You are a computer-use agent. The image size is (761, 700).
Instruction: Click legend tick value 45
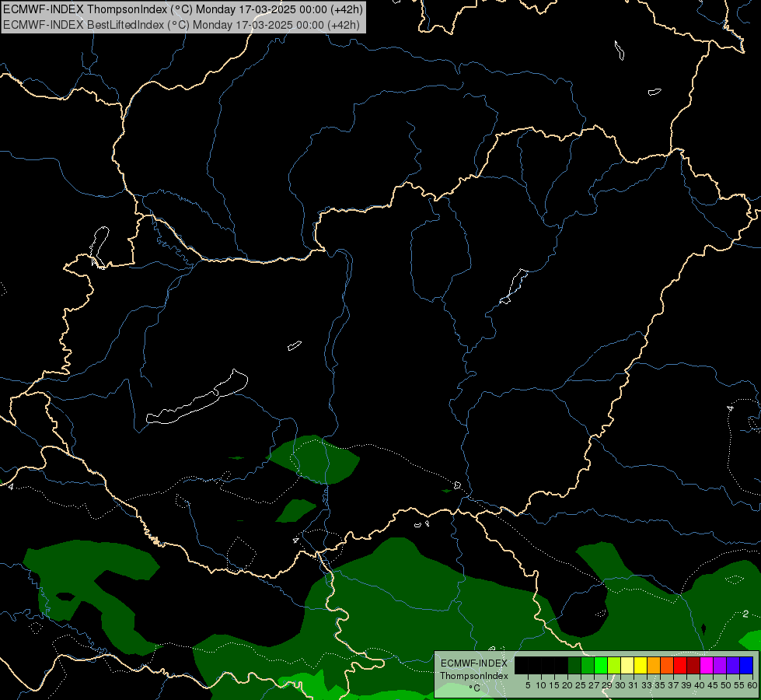tap(713, 685)
